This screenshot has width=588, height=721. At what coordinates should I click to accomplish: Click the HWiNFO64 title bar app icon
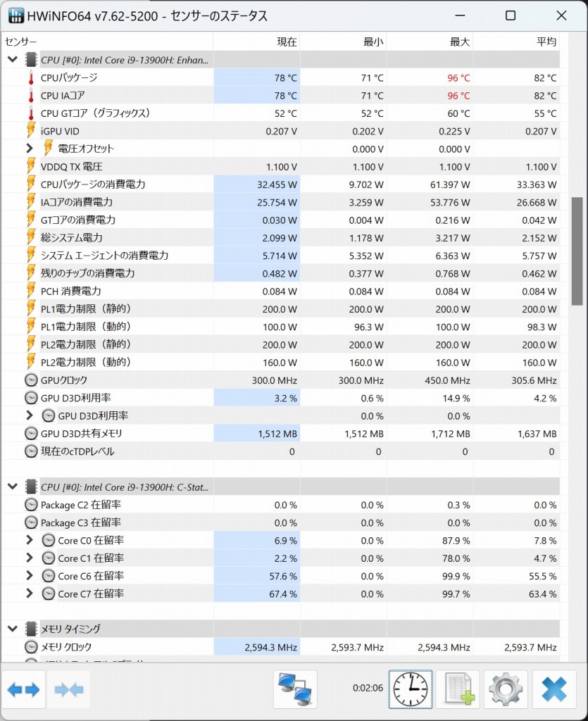click(14, 15)
